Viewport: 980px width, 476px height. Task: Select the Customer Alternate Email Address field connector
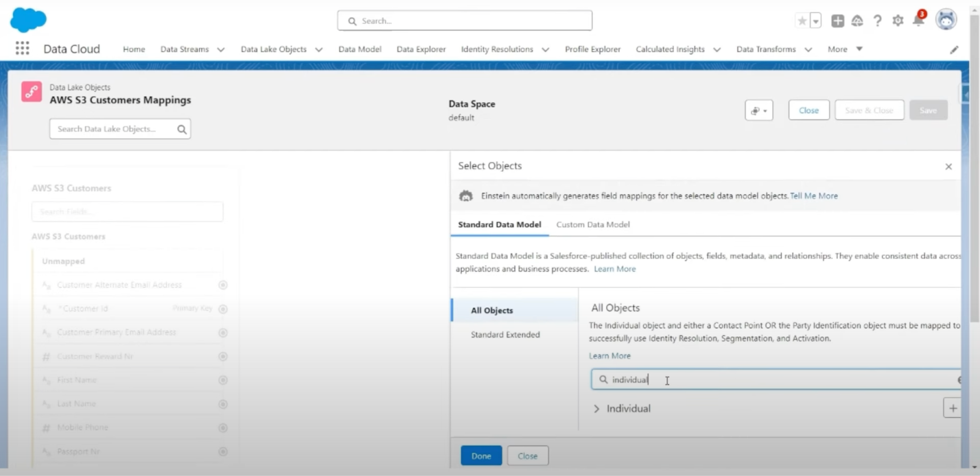pyautogui.click(x=223, y=285)
